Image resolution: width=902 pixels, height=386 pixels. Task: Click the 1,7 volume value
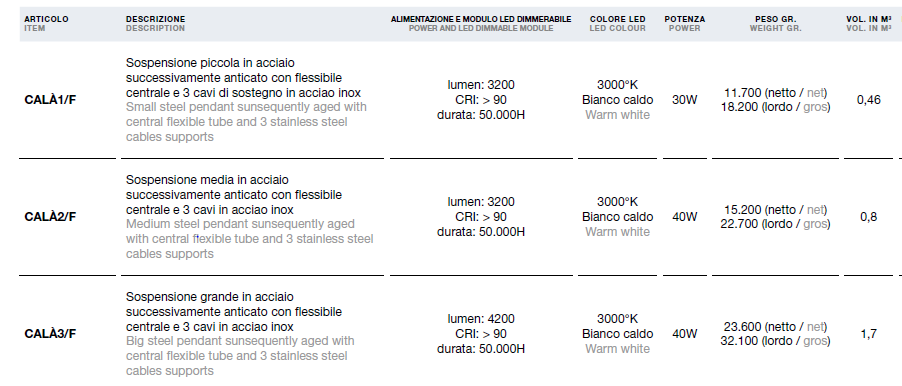click(x=869, y=334)
